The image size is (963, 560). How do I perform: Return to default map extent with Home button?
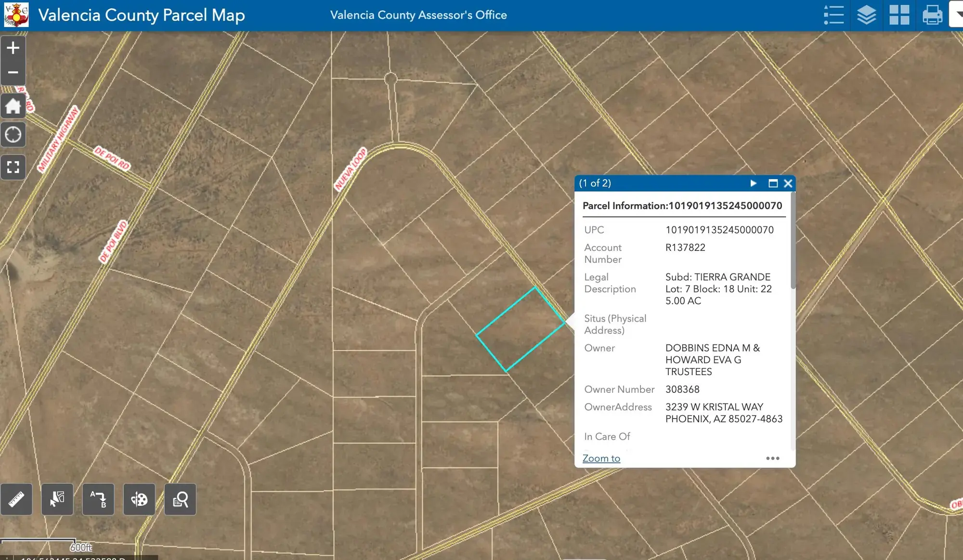[x=13, y=105]
